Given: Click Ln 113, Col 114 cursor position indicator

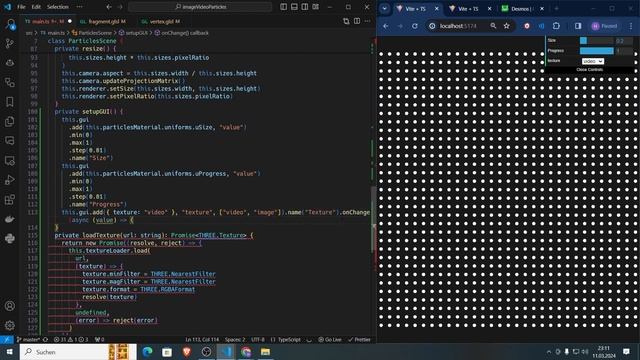Looking at the screenshot, I should pyautogui.click(x=202, y=340).
